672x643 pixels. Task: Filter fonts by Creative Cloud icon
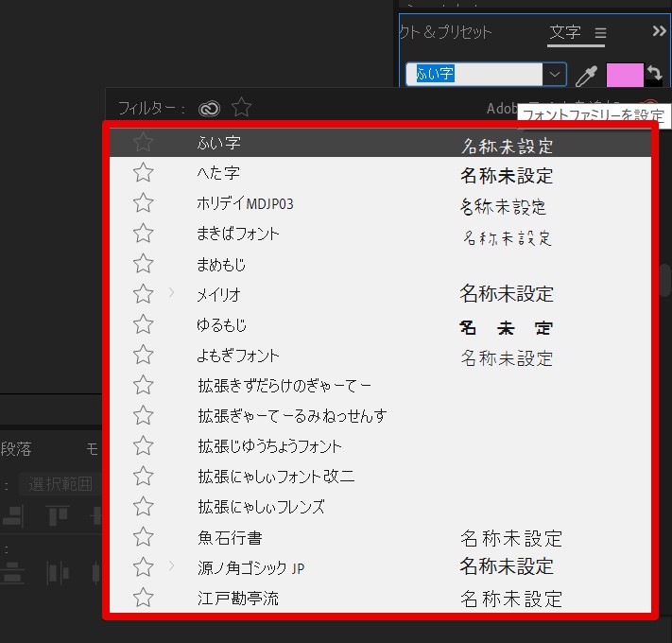click(209, 109)
